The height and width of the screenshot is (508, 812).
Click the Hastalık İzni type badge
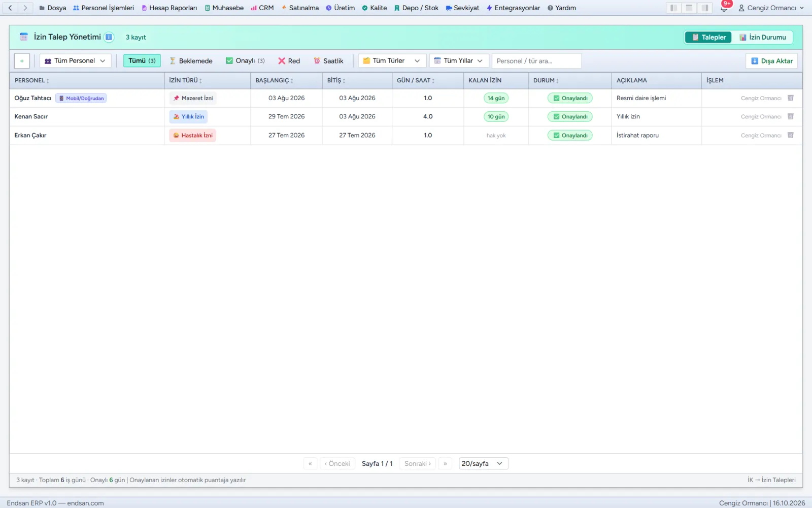tap(193, 136)
